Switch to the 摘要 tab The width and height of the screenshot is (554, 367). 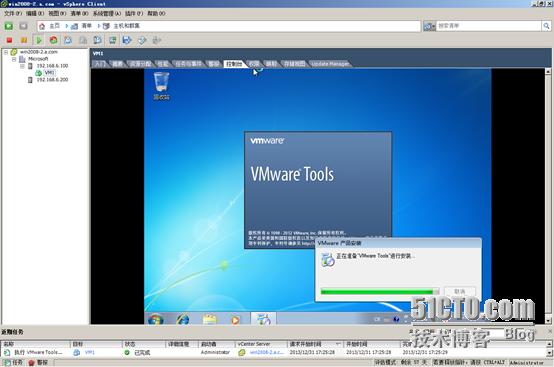point(117,64)
